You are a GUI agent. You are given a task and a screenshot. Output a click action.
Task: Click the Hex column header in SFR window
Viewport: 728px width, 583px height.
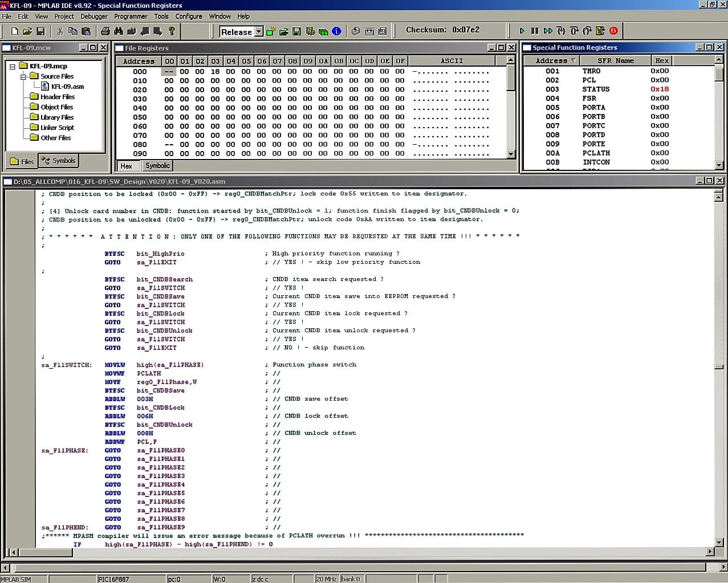pos(662,60)
